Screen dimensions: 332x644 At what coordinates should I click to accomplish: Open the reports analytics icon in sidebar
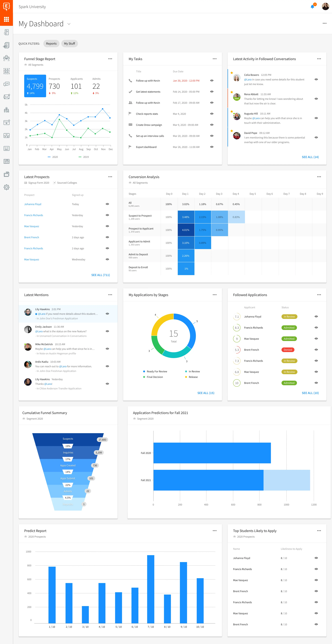click(6, 149)
